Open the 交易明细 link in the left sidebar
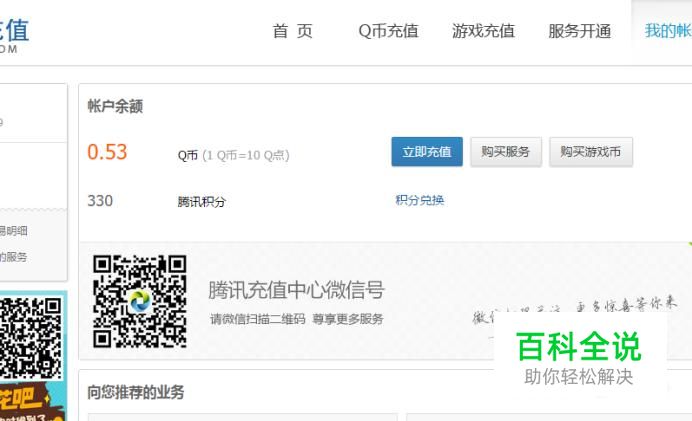 coord(14,231)
